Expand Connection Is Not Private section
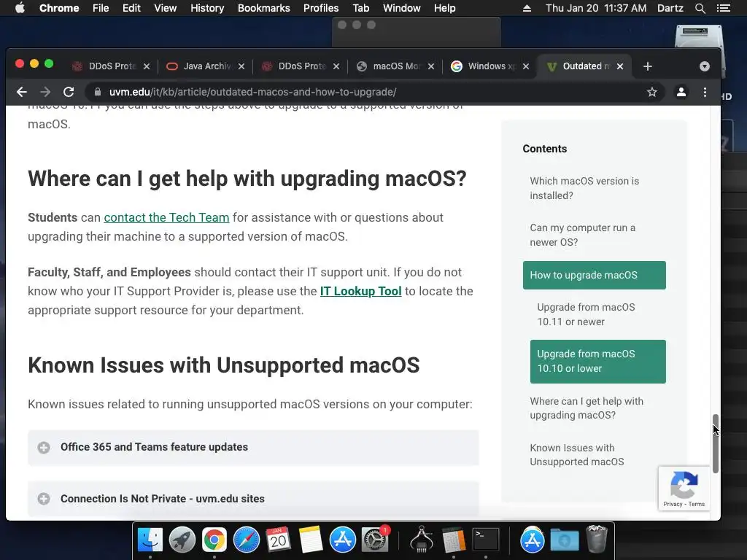 coord(253,499)
